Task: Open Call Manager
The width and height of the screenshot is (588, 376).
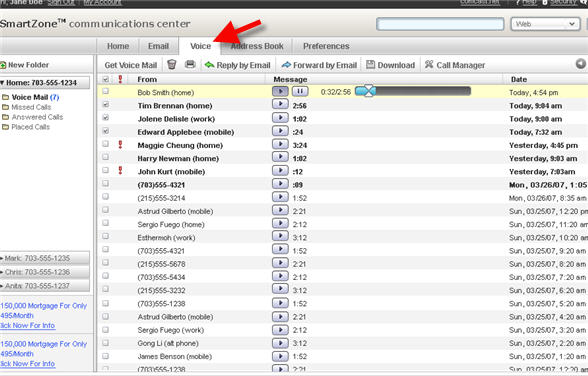Action: click(x=454, y=65)
